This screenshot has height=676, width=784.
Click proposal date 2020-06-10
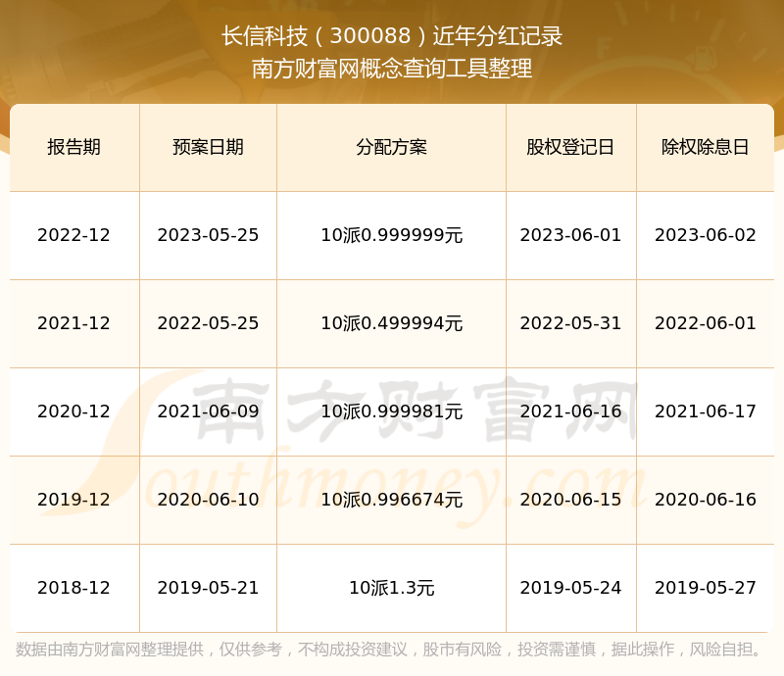[x=208, y=499]
